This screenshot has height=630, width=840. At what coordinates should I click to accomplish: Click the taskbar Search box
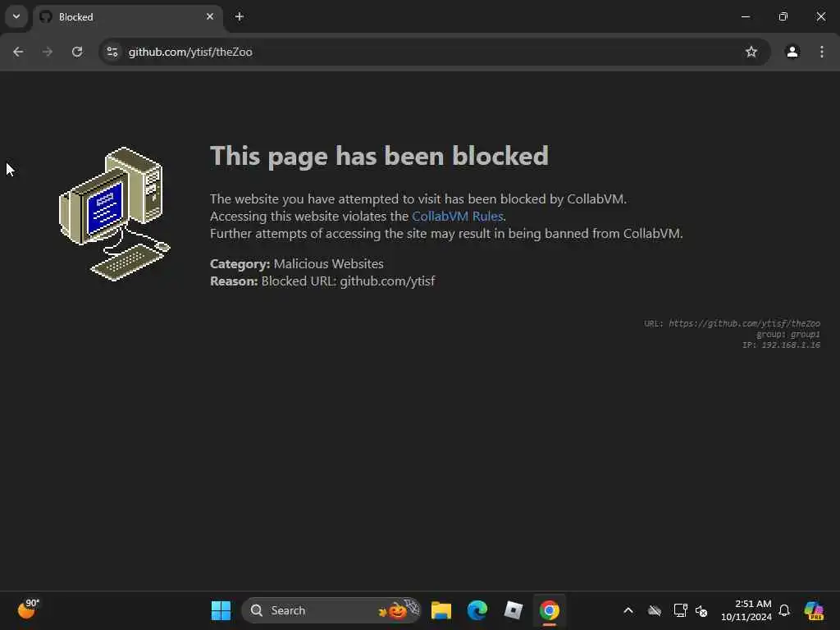click(x=331, y=610)
